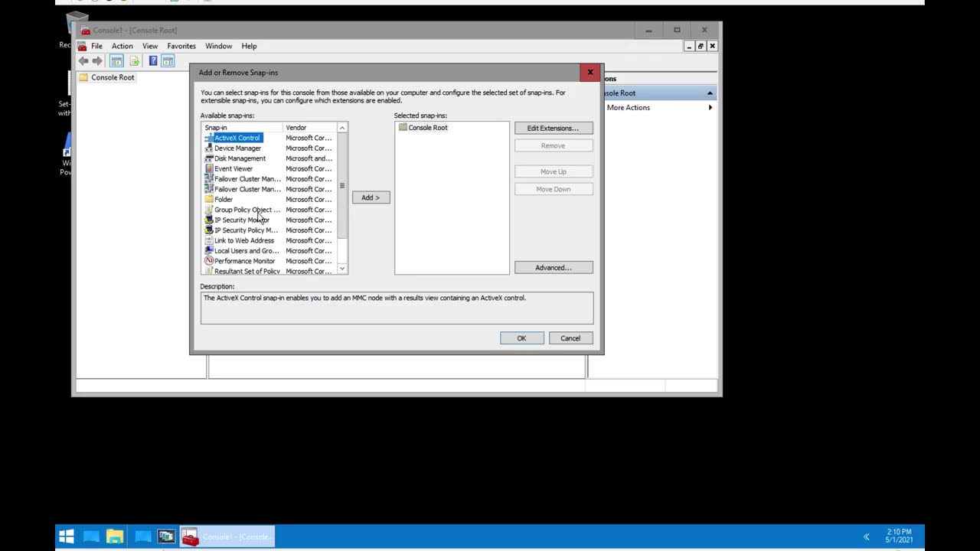Click the Console1 taskbar button
Screen dimensions: 980x551
(227, 536)
